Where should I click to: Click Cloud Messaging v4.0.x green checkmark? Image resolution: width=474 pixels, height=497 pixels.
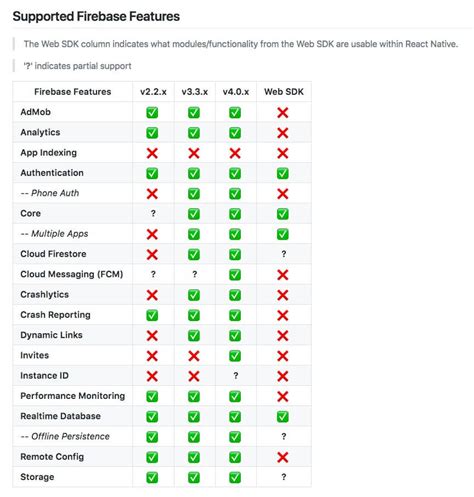coord(235,275)
